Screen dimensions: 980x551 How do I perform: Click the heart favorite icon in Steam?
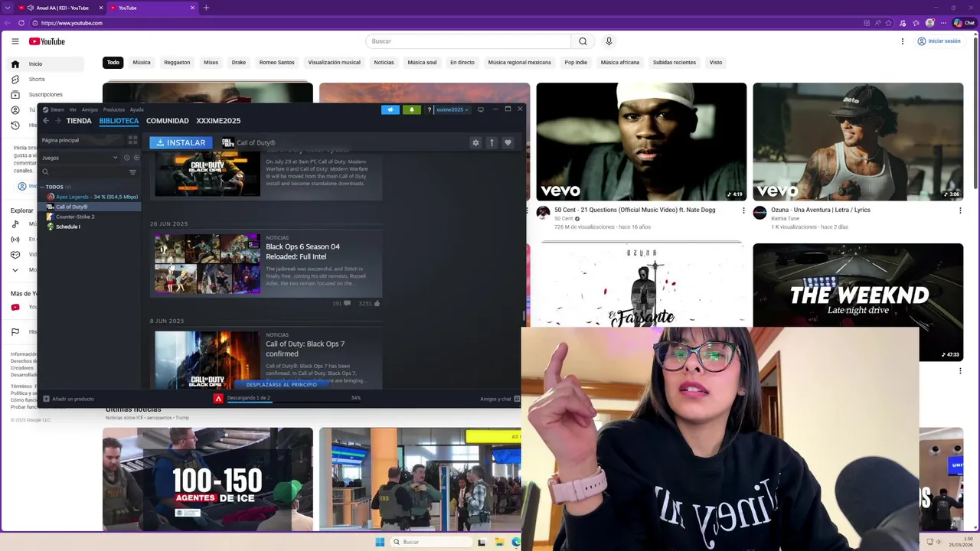click(508, 142)
